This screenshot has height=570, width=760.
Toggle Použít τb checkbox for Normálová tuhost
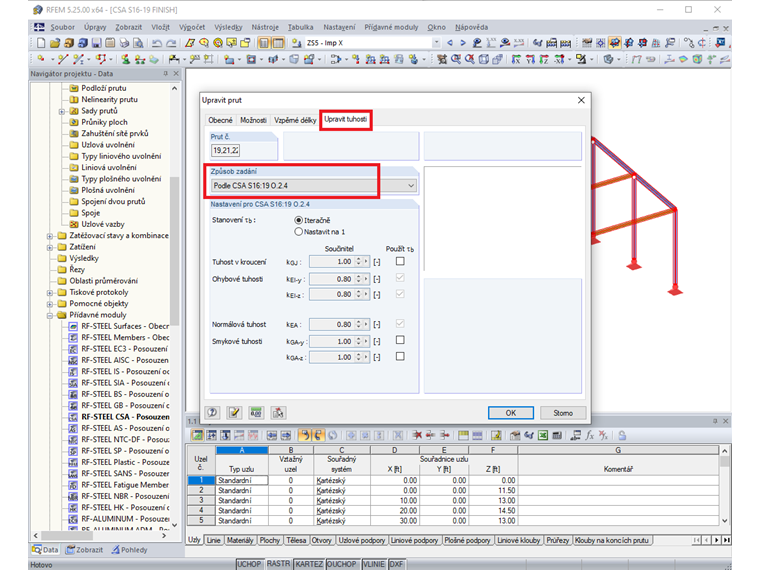click(400, 323)
